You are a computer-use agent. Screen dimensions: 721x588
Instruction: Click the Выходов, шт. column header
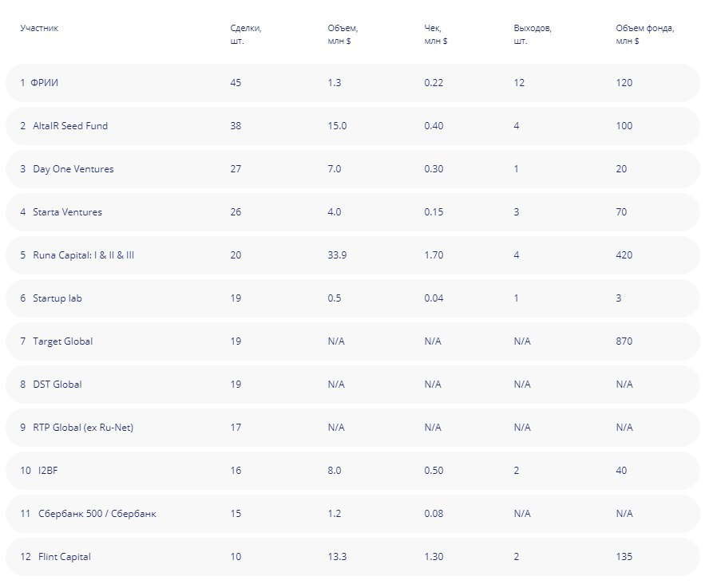coord(533,34)
